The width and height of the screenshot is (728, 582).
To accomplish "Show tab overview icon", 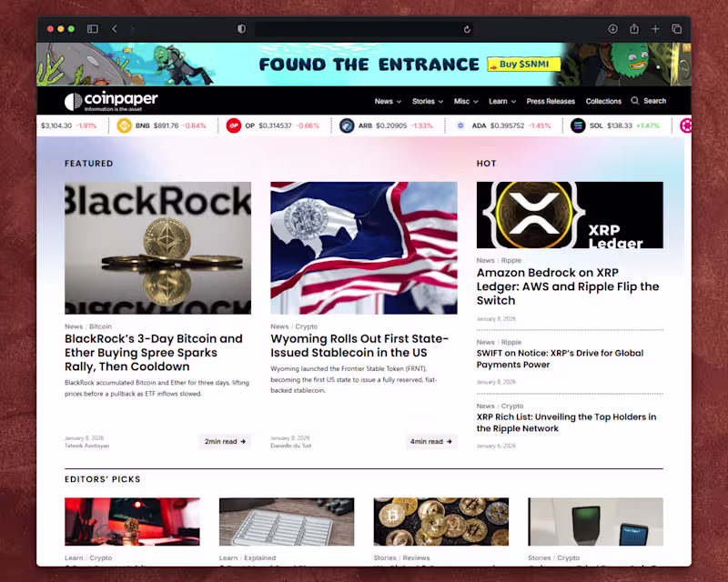I will coord(676,29).
